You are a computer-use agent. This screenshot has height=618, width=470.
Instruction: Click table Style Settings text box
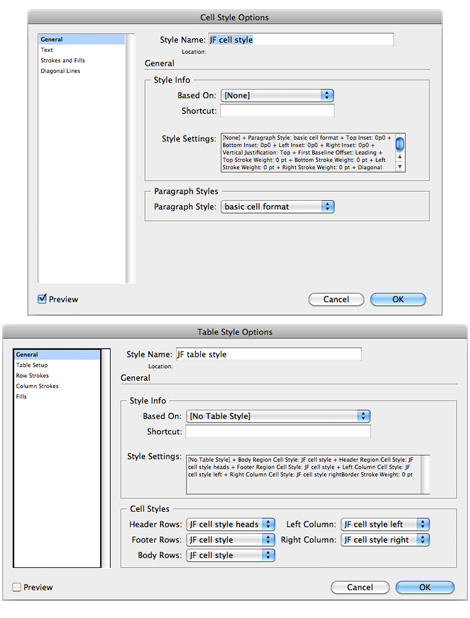[303, 475]
